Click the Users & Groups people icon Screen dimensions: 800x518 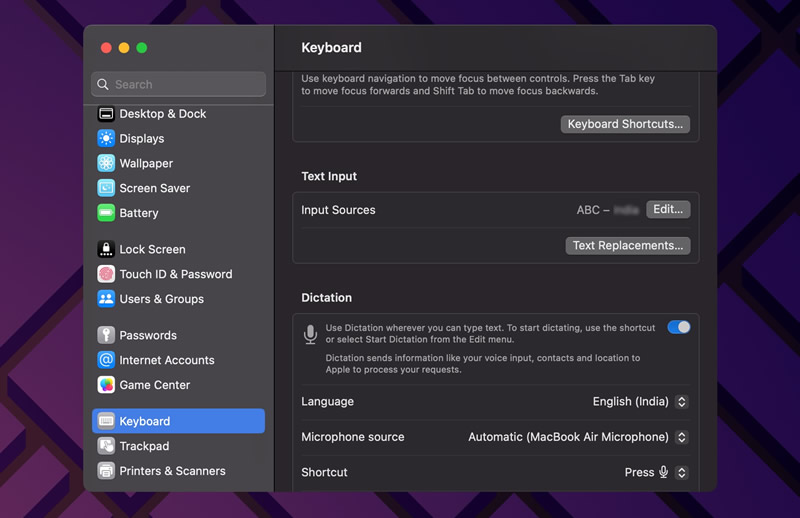(106, 299)
